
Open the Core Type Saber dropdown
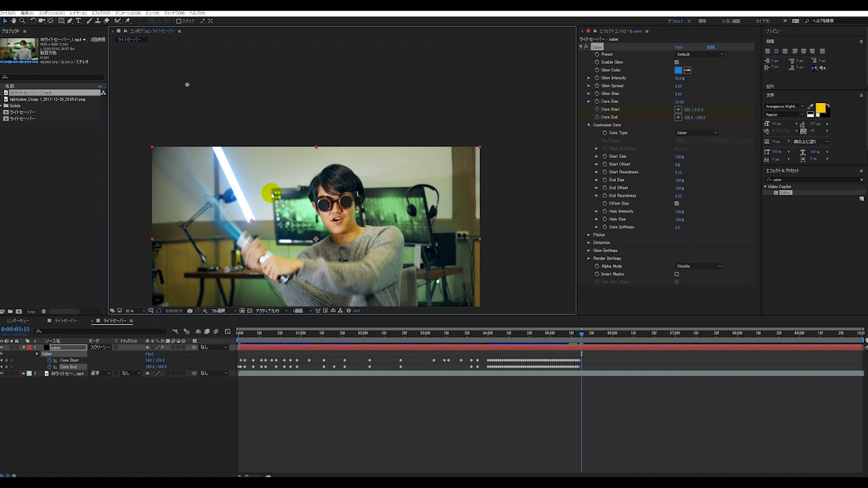pyautogui.click(x=696, y=133)
